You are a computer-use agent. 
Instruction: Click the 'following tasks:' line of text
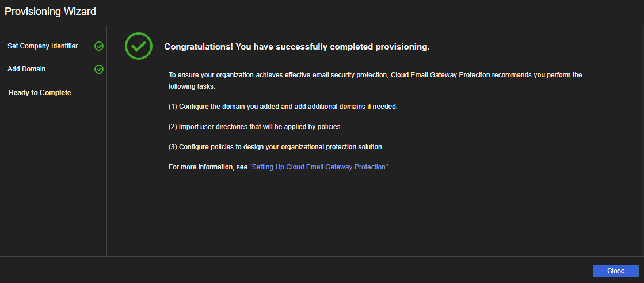[191, 86]
